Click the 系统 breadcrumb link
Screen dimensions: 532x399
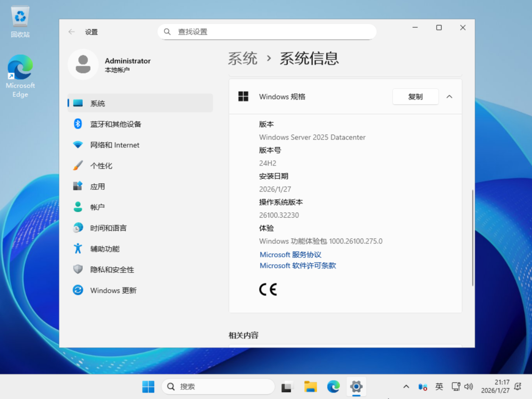click(242, 58)
